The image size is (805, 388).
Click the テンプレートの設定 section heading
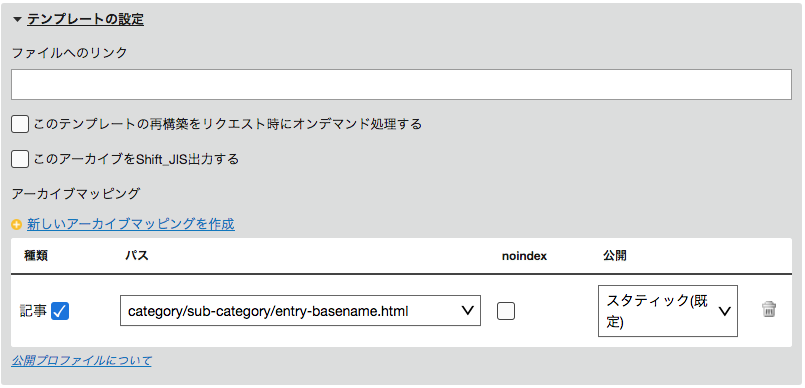point(85,20)
